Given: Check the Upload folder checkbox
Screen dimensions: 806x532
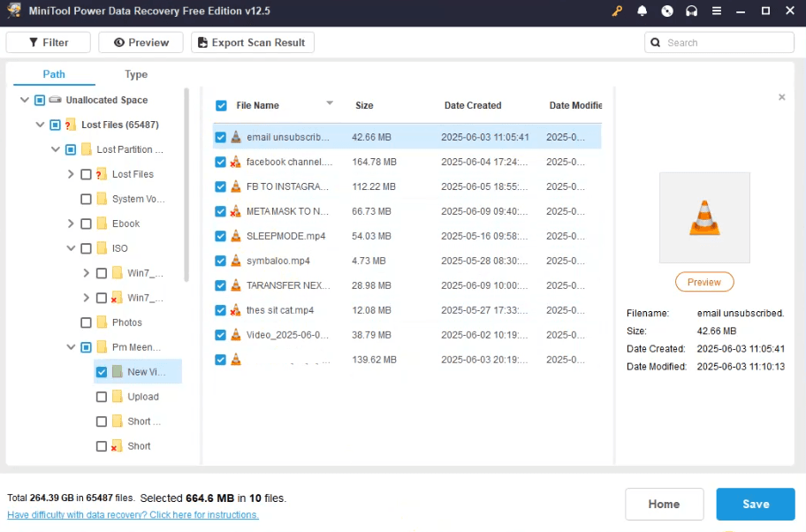Looking at the screenshot, I should 102,396.
